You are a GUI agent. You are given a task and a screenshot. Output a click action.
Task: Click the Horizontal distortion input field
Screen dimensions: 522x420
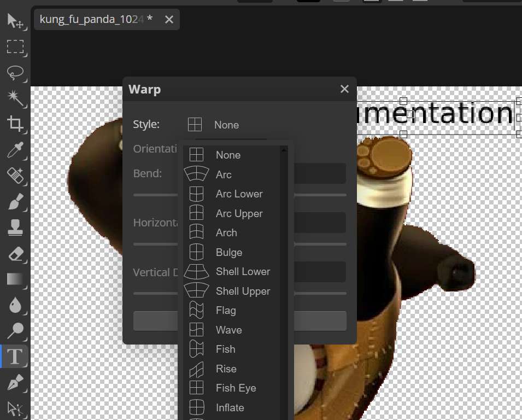coord(320,223)
